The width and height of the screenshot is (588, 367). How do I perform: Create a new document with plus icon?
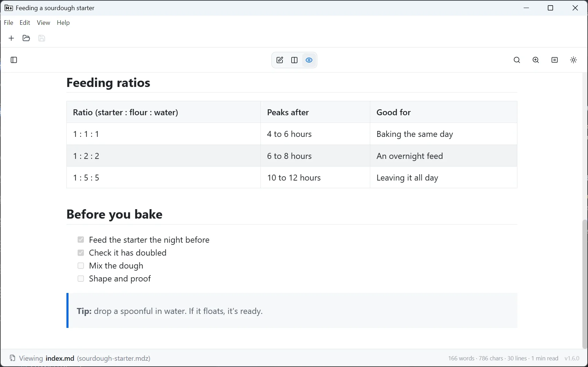pyautogui.click(x=11, y=38)
